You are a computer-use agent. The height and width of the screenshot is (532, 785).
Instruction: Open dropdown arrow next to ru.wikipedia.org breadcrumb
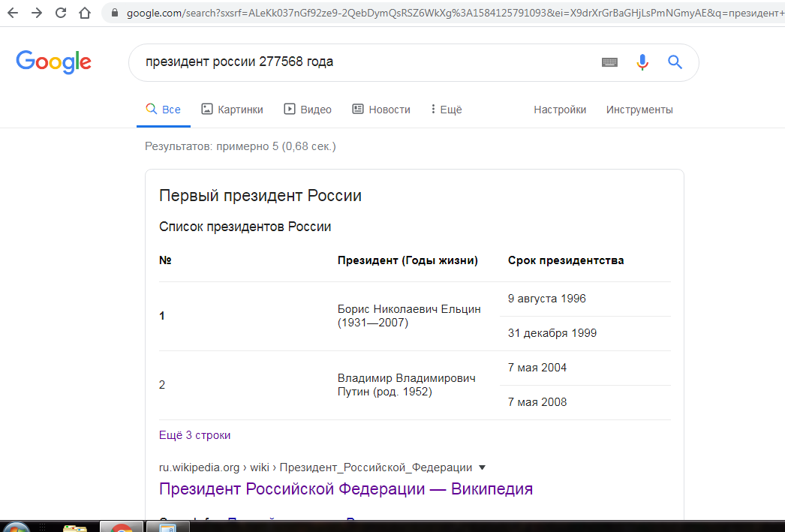(x=482, y=467)
